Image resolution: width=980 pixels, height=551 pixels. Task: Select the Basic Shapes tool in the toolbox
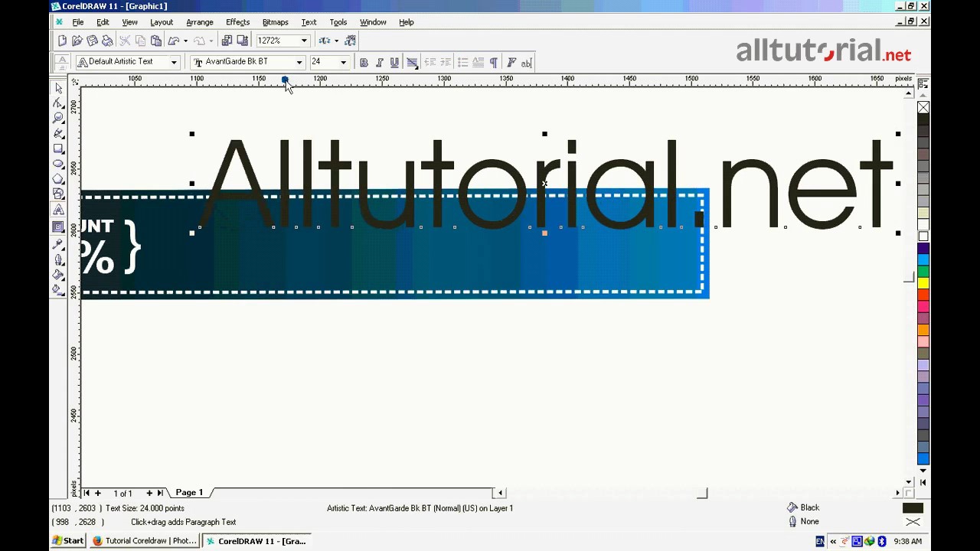coord(58,194)
